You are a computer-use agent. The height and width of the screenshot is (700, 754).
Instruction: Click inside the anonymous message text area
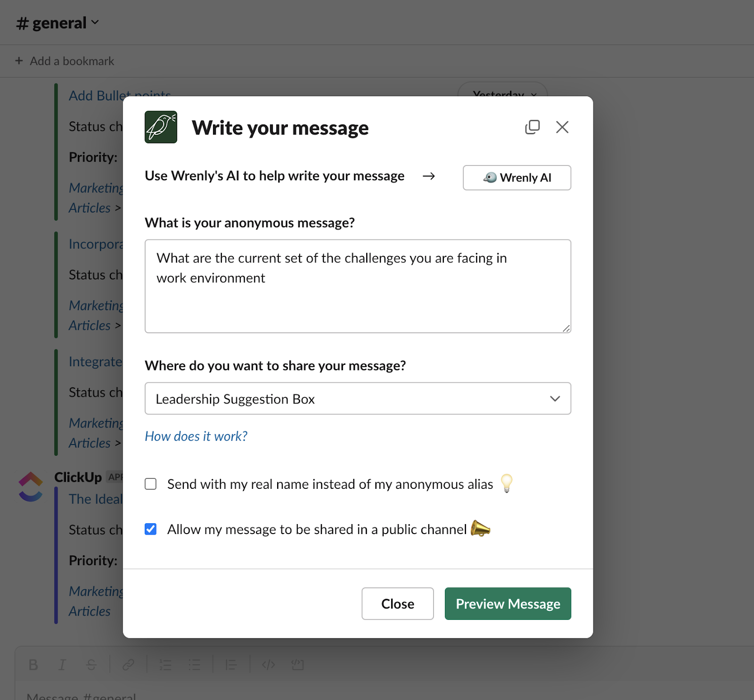point(358,286)
